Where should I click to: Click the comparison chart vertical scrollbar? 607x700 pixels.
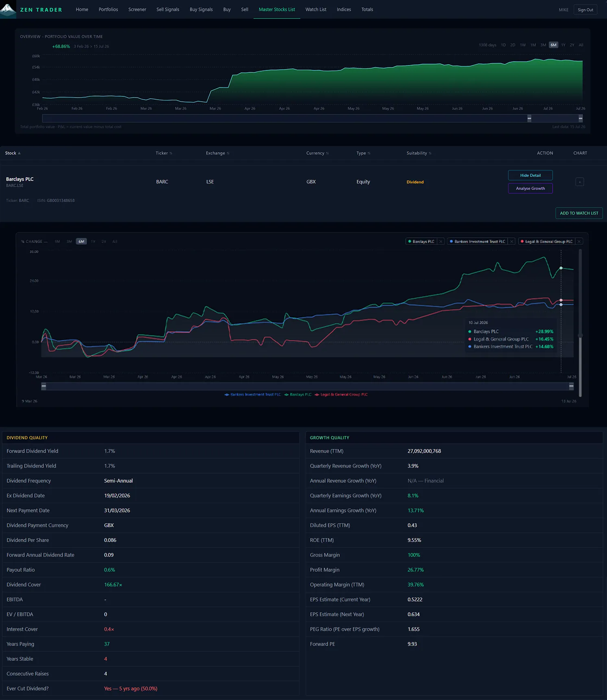580,323
